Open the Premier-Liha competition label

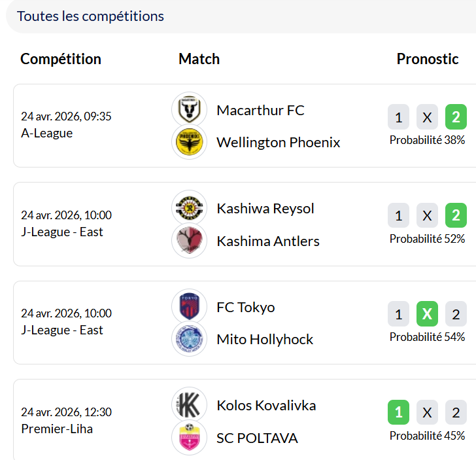coord(57,429)
